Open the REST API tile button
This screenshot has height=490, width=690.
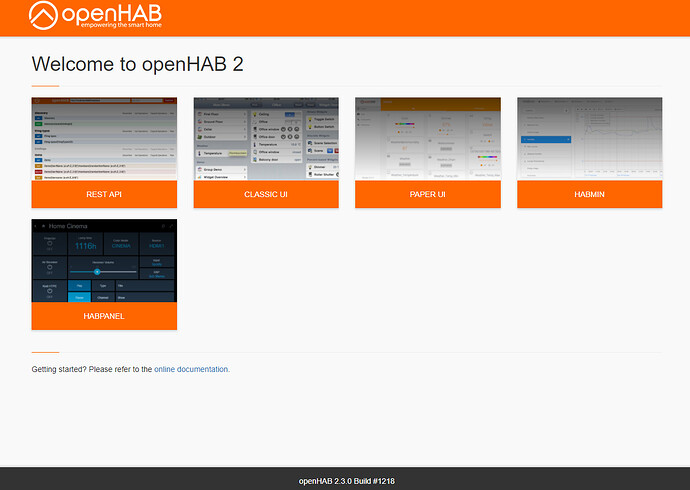click(104, 194)
